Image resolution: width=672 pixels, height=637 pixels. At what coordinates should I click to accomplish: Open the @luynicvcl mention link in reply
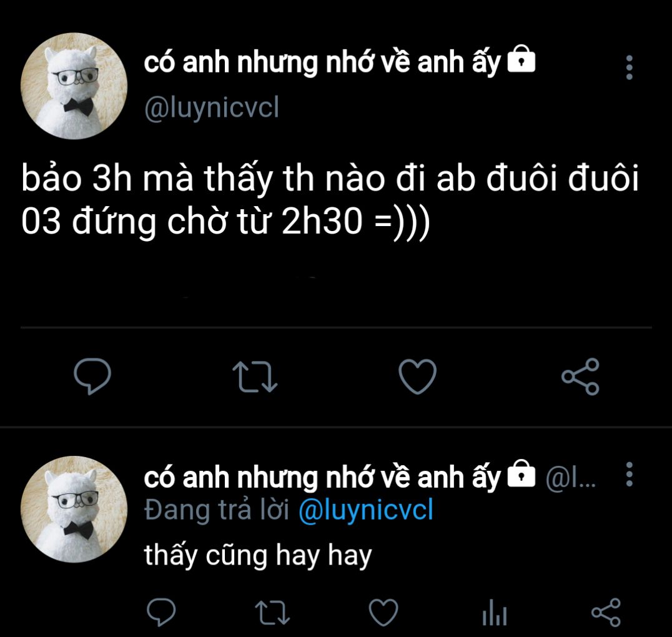click(365, 510)
